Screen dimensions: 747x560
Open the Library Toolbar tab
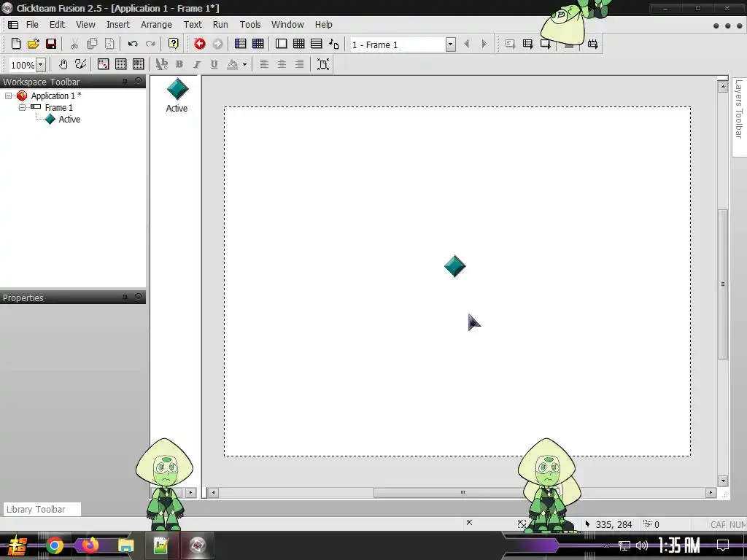click(x=42, y=510)
